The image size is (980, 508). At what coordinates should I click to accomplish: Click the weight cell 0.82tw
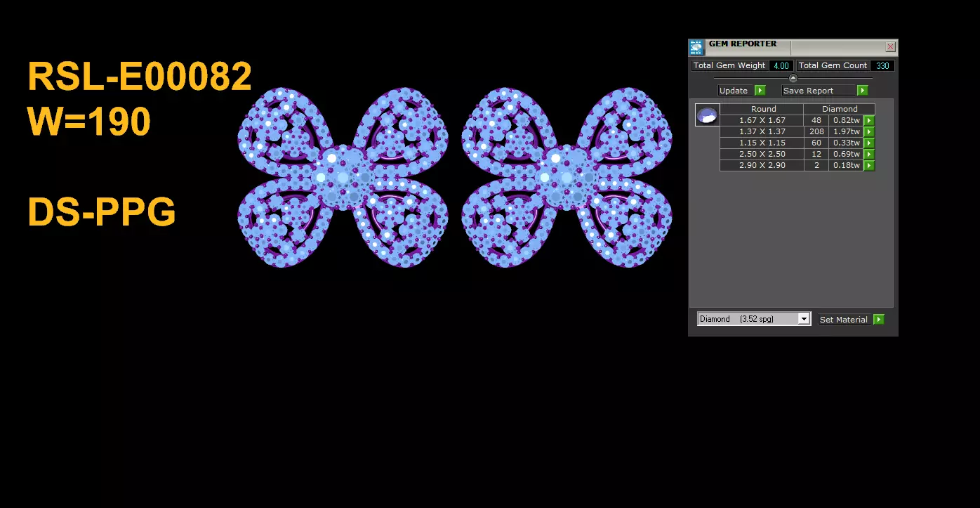pyautogui.click(x=846, y=121)
